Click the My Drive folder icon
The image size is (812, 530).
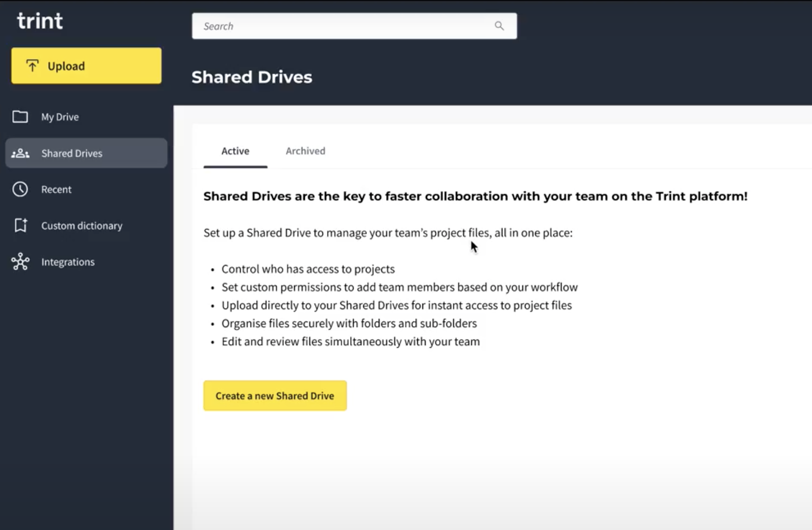pos(20,117)
